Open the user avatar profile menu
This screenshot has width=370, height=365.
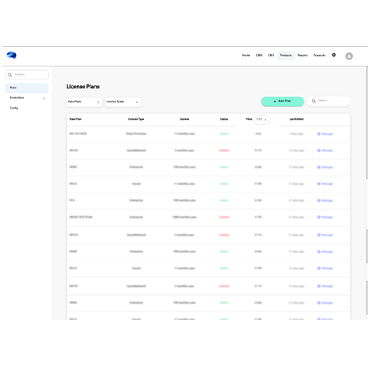click(x=349, y=56)
